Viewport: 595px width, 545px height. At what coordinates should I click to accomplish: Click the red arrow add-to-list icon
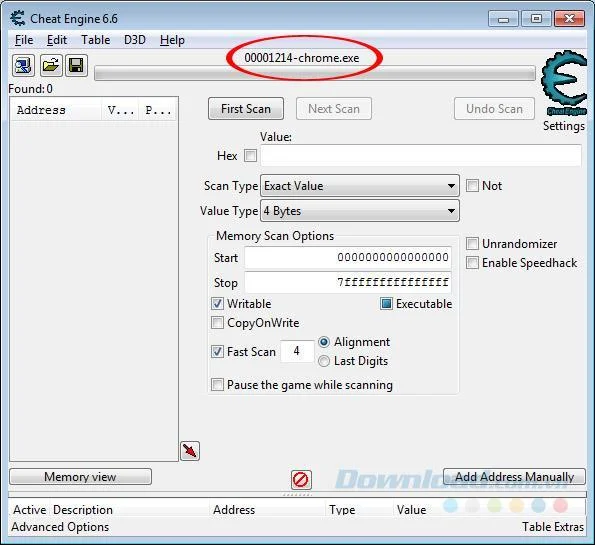click(x=190, y=451)
